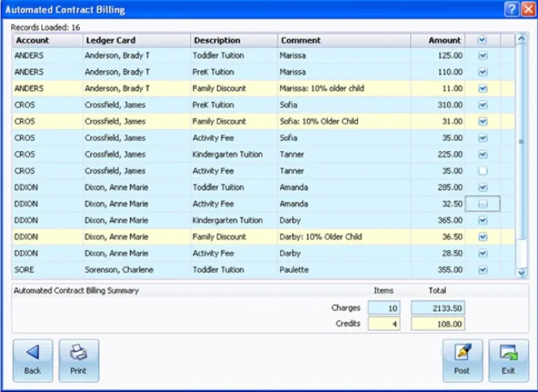538x392 pixels.
Task: Click the Credits Items field
Action: [x=383, y=324]
